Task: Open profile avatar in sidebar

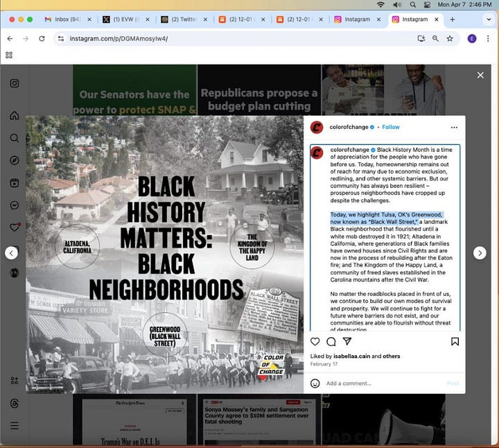Action: 15,273
